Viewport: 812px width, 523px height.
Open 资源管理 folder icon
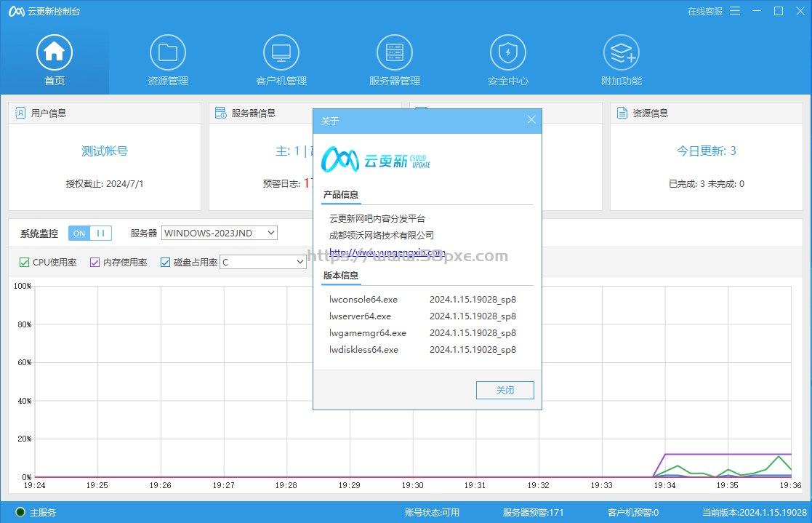168,52
